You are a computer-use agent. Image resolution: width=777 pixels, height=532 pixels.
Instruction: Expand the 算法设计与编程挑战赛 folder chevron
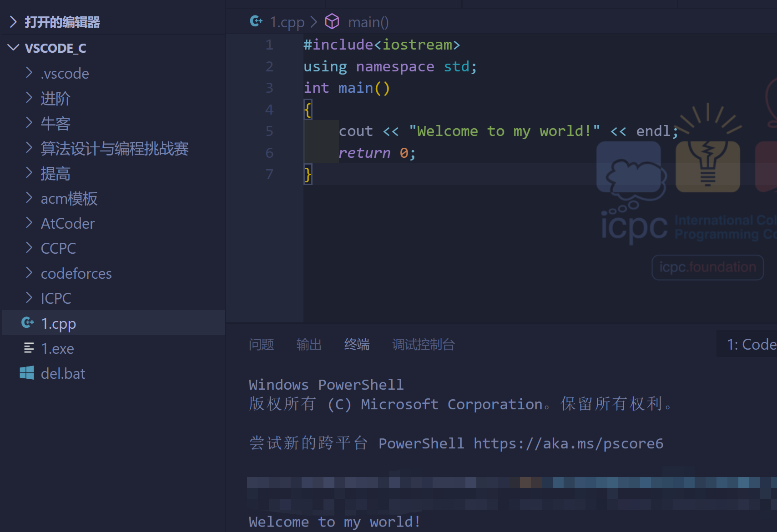point(29,148)
